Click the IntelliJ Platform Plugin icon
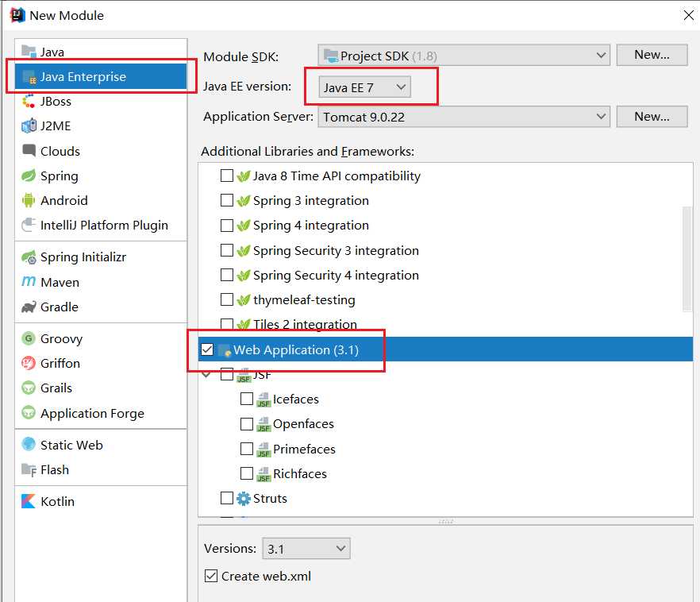The height and width of the screenshot is (602, 700). click(x=29, y=225)
